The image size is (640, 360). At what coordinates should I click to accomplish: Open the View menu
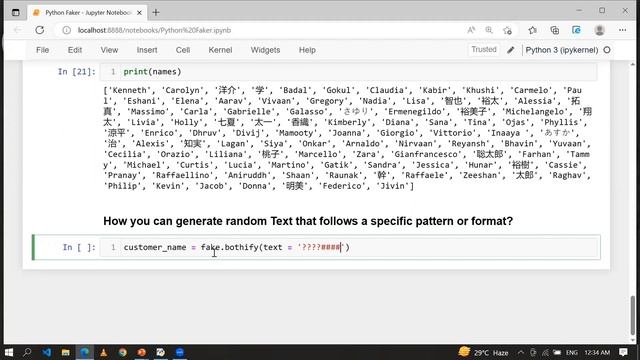tap(109, 50)
